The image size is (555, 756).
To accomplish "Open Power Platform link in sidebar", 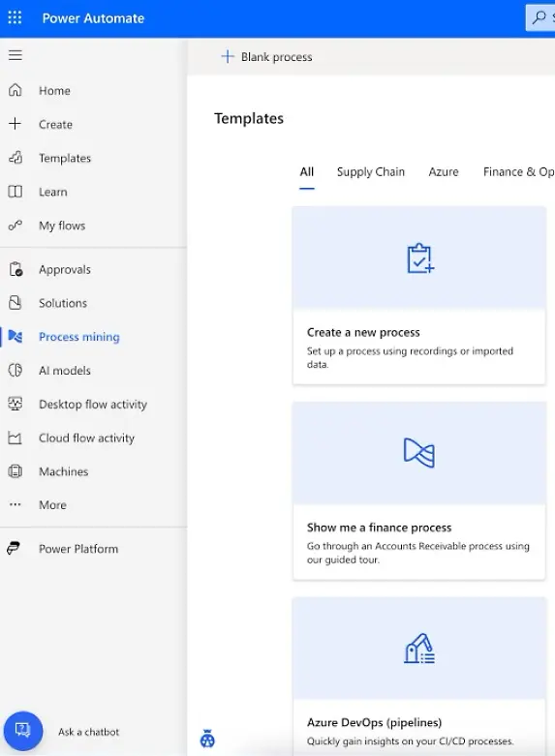I will pyautogui.click(x=78, y=549).
